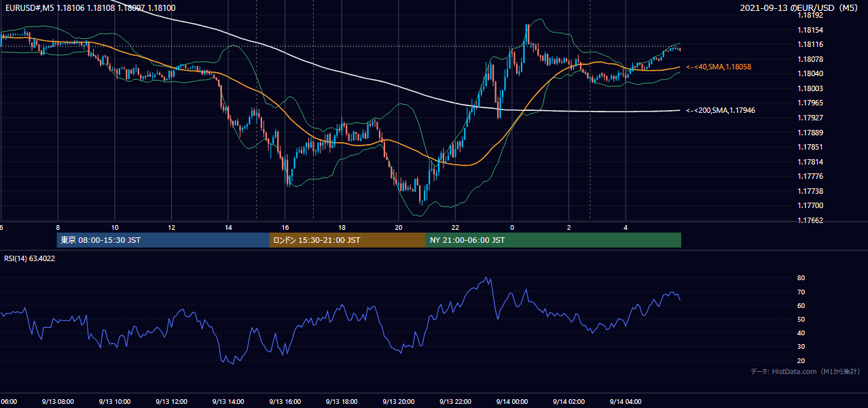
Task: Click price axis value 1.18116
Action: tap(811, 44)
